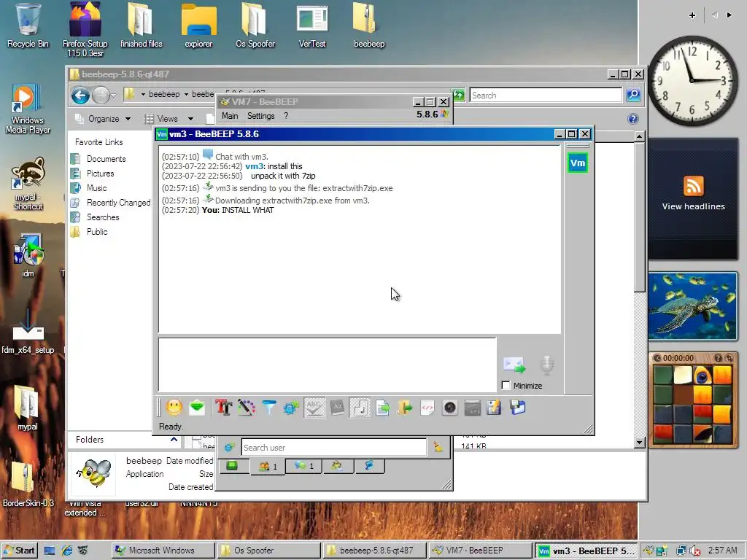Select the Recycle Bin desktop icon
747x560 pixels.
pos(27,26)
